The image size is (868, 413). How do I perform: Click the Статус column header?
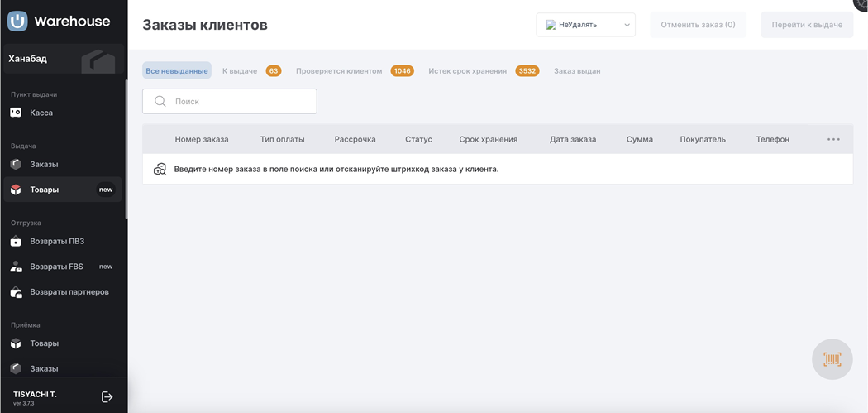418,139
